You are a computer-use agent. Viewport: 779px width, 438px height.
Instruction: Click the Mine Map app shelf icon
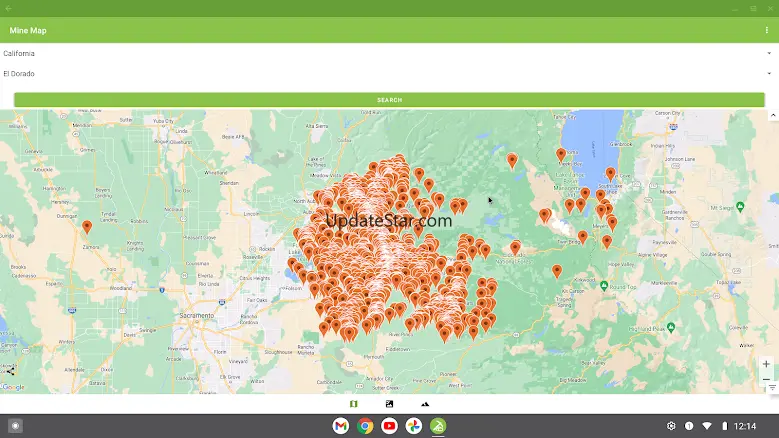pyautogui.click(x=438, y=426)
